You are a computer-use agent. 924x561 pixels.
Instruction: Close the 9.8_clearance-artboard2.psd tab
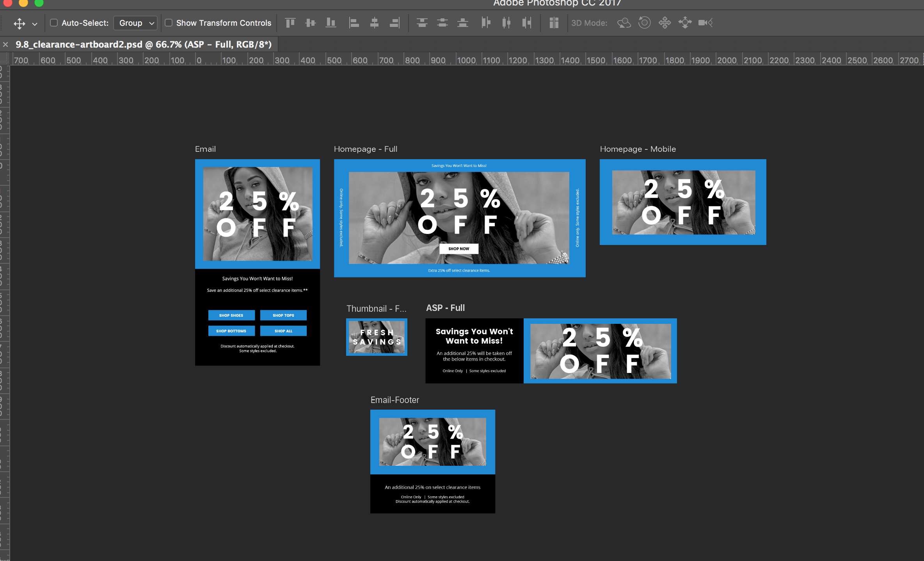point(5,44)
